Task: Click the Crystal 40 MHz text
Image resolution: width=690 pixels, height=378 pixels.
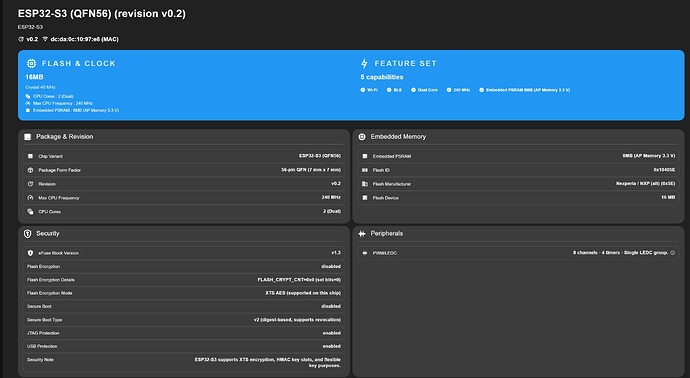Action: [40, 87]
